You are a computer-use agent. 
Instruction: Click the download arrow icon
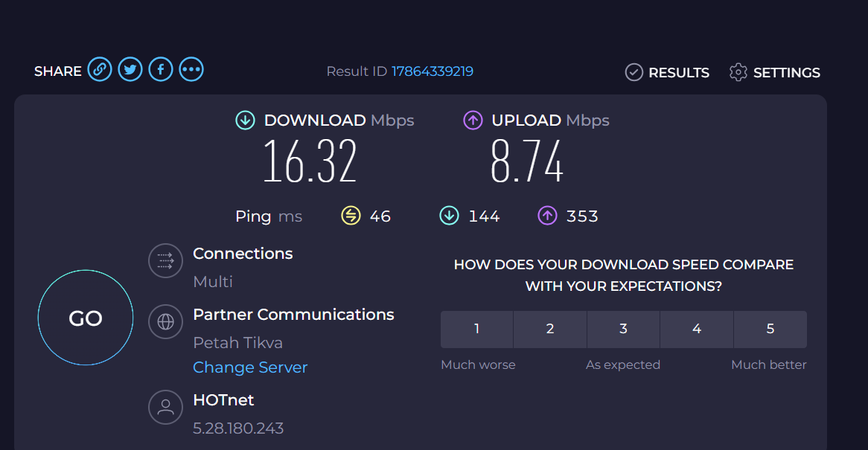[x=245, y=120]
